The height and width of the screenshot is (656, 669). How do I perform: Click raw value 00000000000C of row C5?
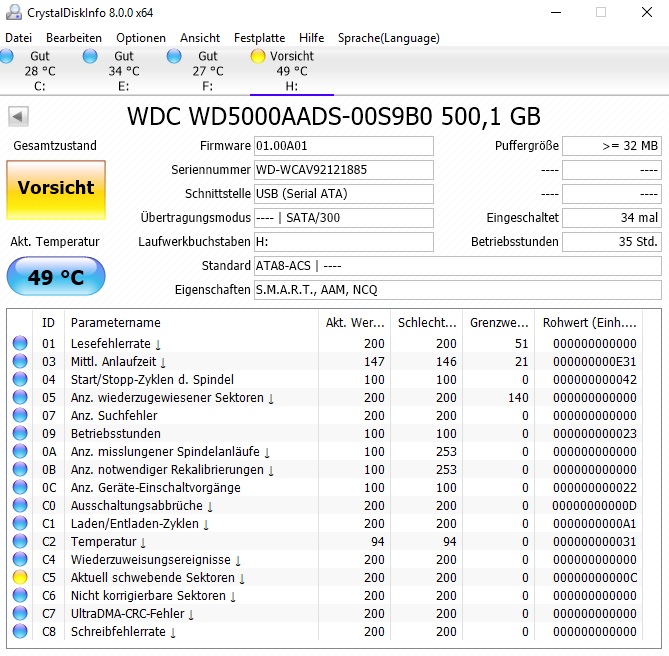pos(594,578)
